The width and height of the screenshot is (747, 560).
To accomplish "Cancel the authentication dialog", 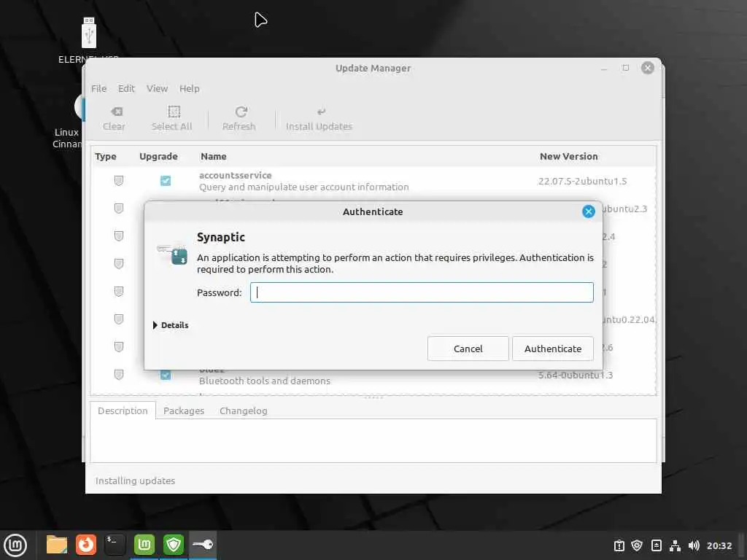I will (468, 349).
